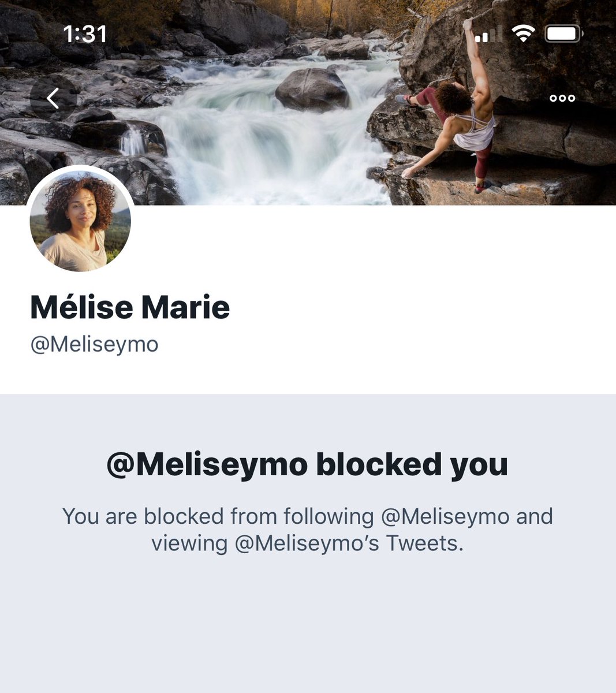Tap the large boulder in the waterfall
This screenshot has height=693, width=616.
coord(312,89)
